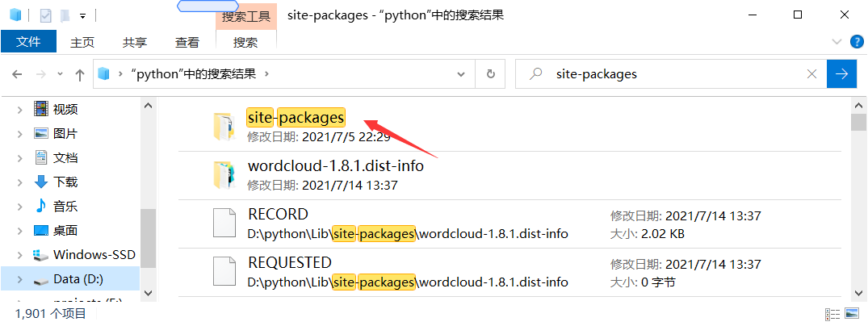868x326 pixels.
Task: Open the recent locations dropdown arrow
Action: point(59,74)
